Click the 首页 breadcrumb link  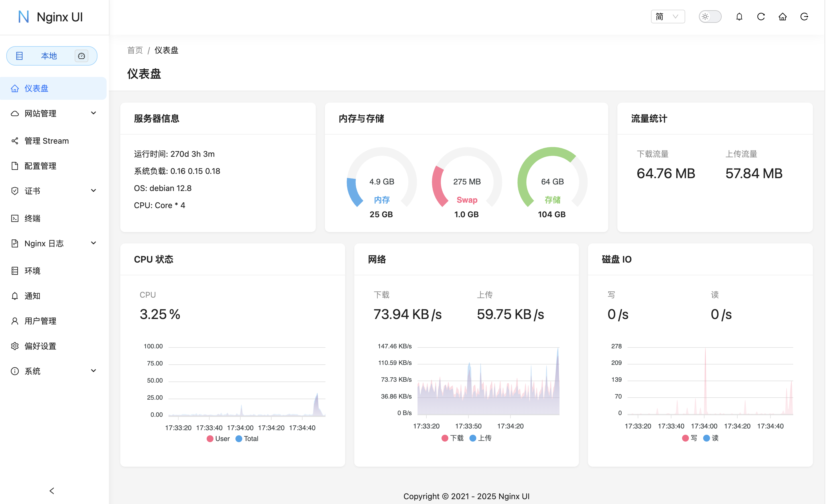tap(135, 50)
